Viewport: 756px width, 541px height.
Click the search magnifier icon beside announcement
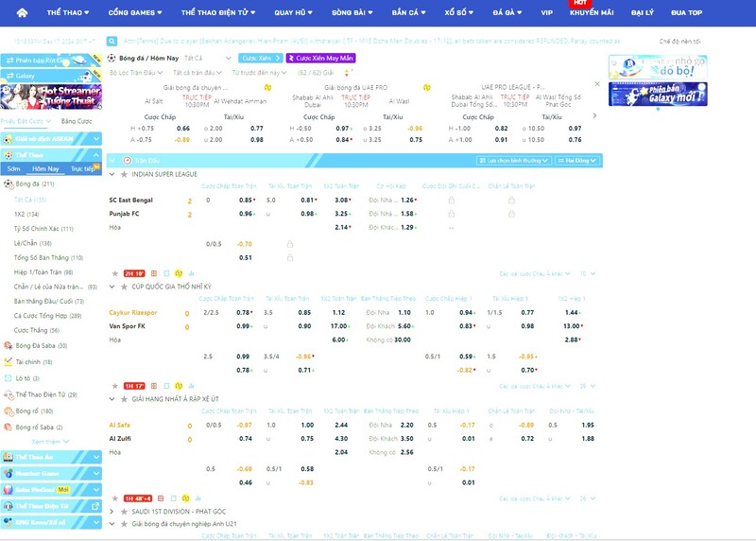pos(112,42)
